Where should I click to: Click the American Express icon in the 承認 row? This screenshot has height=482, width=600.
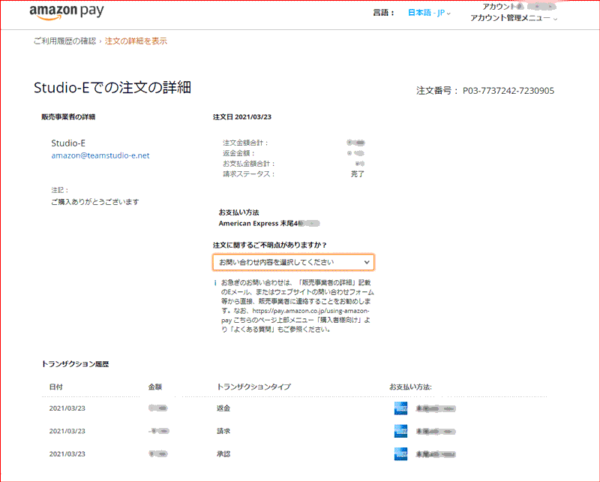tap(400, 452)
